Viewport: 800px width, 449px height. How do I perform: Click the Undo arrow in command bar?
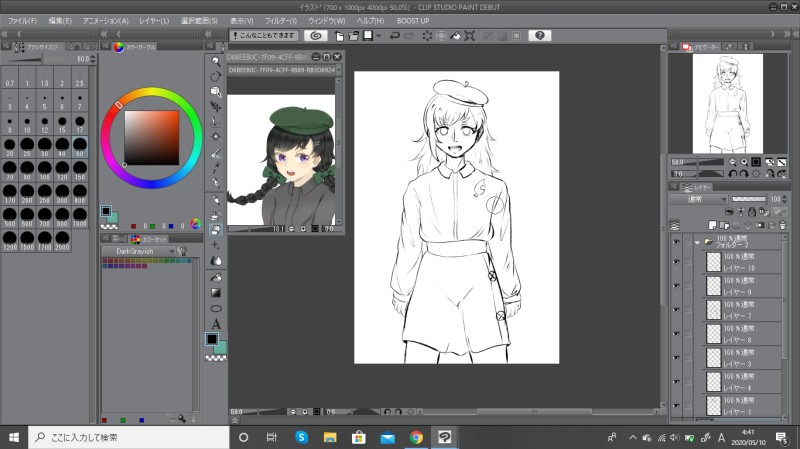point(395,35)
